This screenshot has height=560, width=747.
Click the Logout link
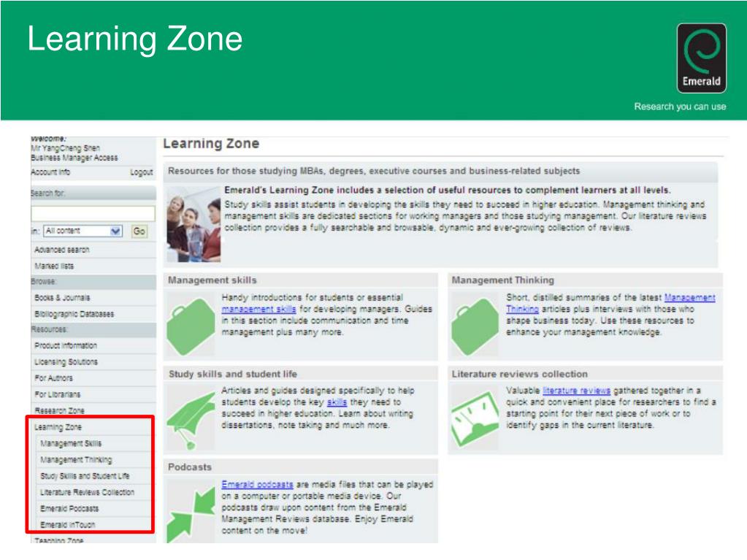(142, 172)
